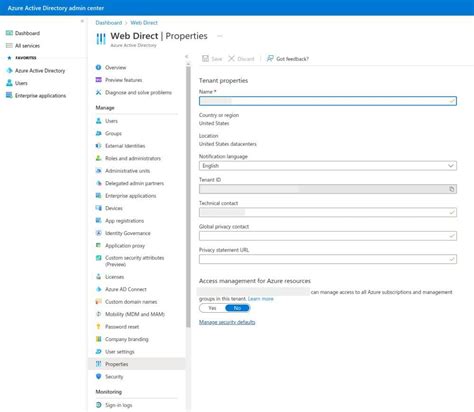Click the Save disk icon in toolbar
Image resolution: width=474 pixels, height=412 pixels.
(x=205, y=59)
